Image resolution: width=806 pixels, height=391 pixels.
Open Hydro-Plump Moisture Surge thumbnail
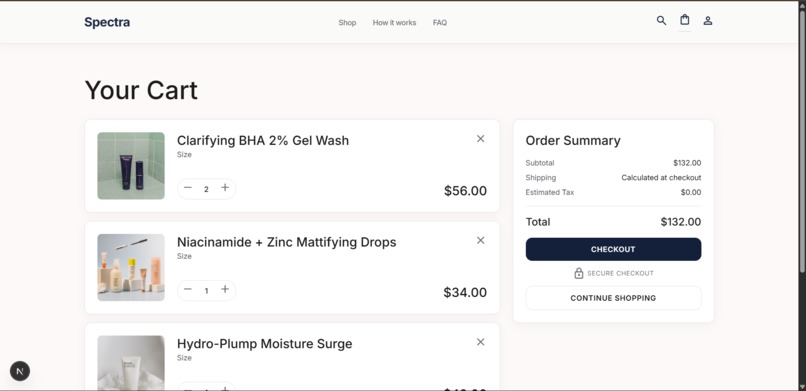[131, 363]
